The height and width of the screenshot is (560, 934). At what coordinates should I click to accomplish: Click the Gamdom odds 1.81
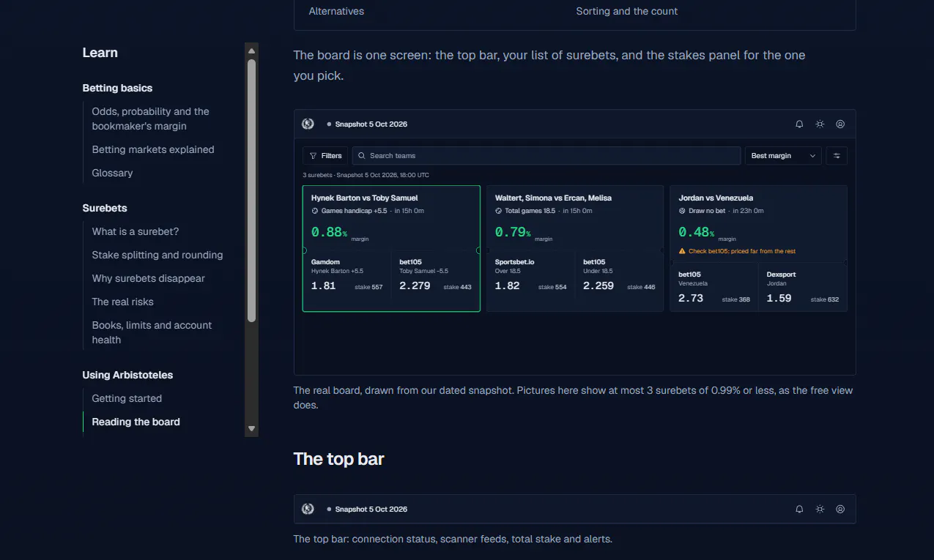point(323,286)
